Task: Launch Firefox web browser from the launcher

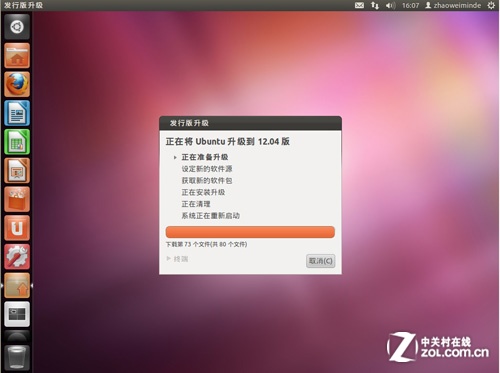Action: click(17, 84)
